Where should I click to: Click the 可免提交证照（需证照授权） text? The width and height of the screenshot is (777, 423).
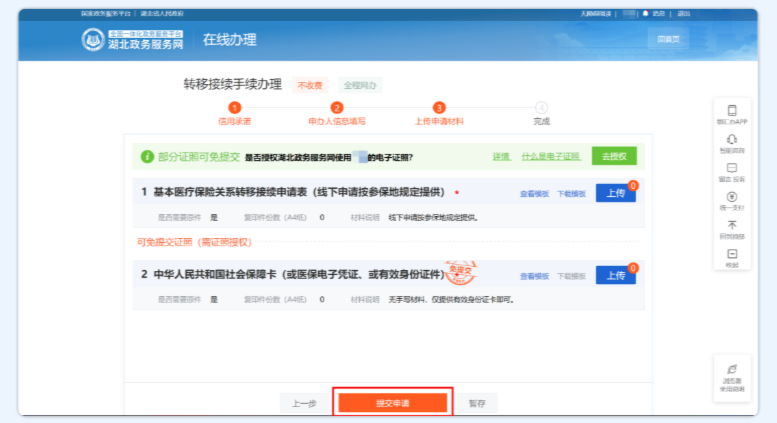(x=194, y=242)
